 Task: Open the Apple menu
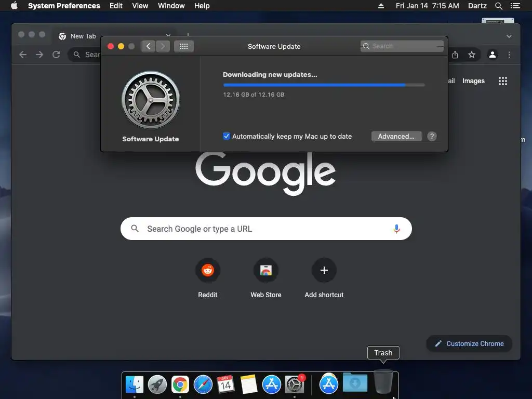(14, 6)
